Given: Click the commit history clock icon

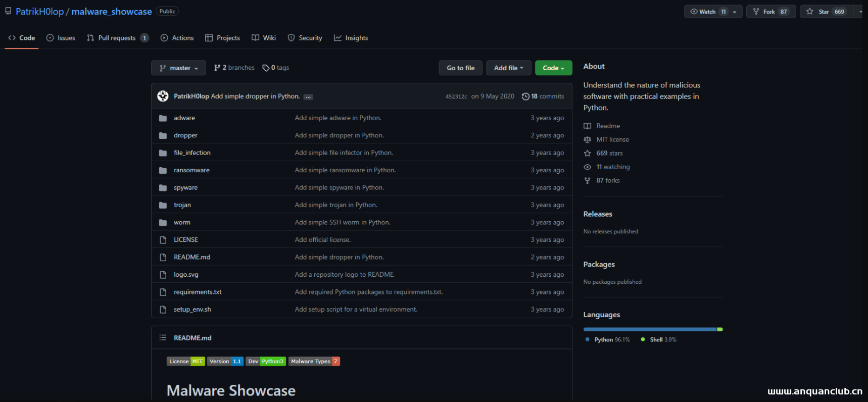Looking at the screenshot, I should point(525,96).
